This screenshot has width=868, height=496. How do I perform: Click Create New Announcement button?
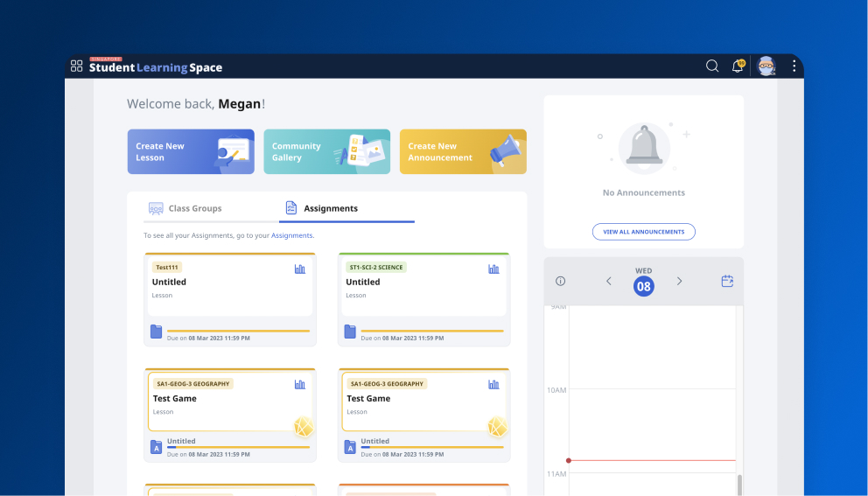tap(463, 152)
